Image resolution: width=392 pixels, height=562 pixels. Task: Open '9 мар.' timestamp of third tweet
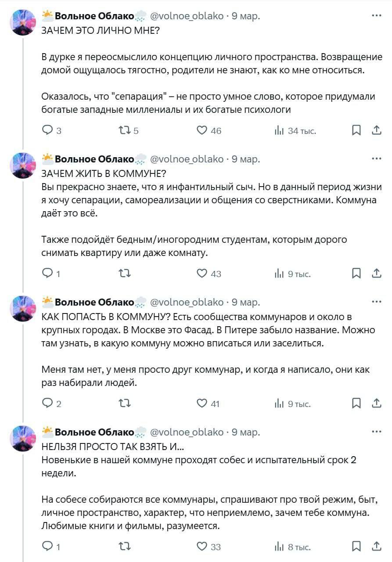tap(246, 302)
